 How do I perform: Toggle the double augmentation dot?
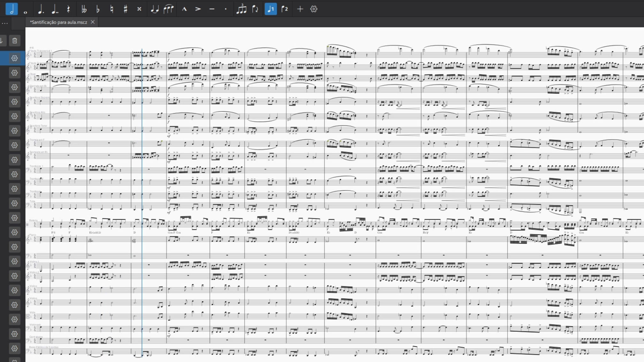point(55,9)
